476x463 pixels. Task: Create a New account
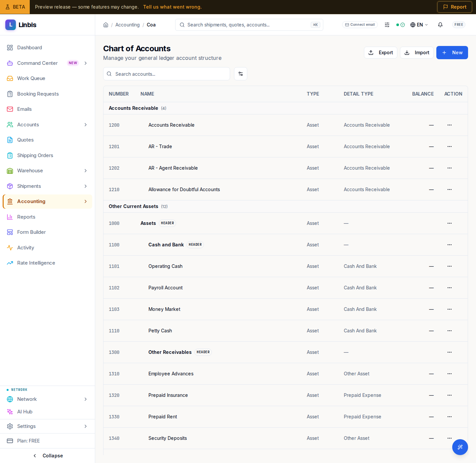[452, 53]
